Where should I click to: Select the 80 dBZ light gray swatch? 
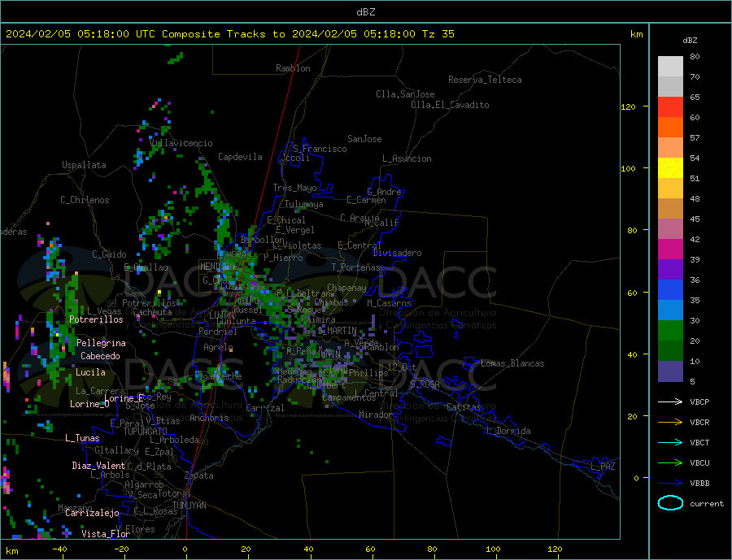[x=670, y=67]
